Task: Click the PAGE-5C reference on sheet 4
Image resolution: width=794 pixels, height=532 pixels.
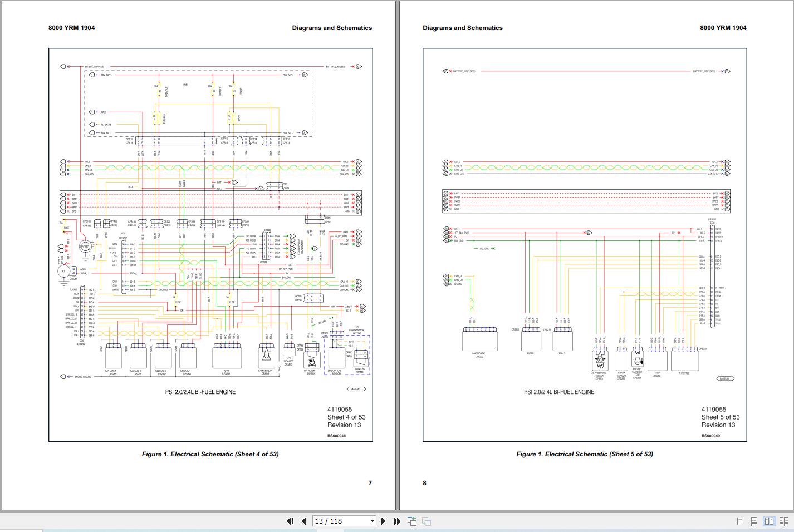Action: 356,389
